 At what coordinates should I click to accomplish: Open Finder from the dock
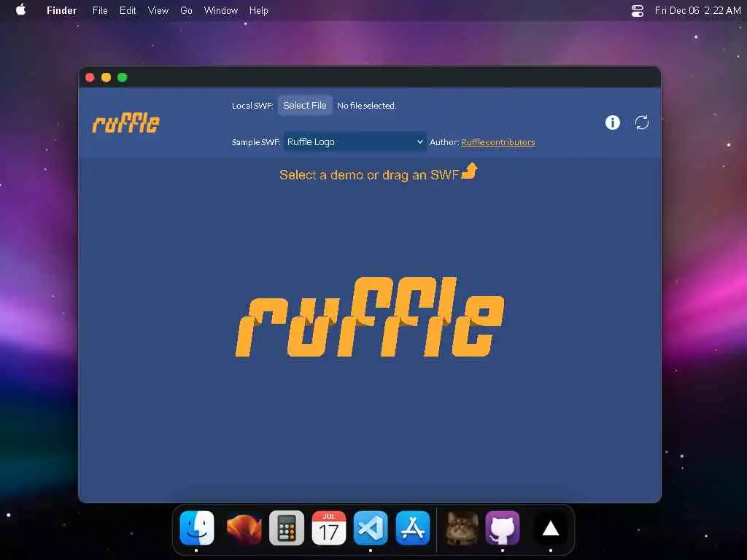point(197,528)
